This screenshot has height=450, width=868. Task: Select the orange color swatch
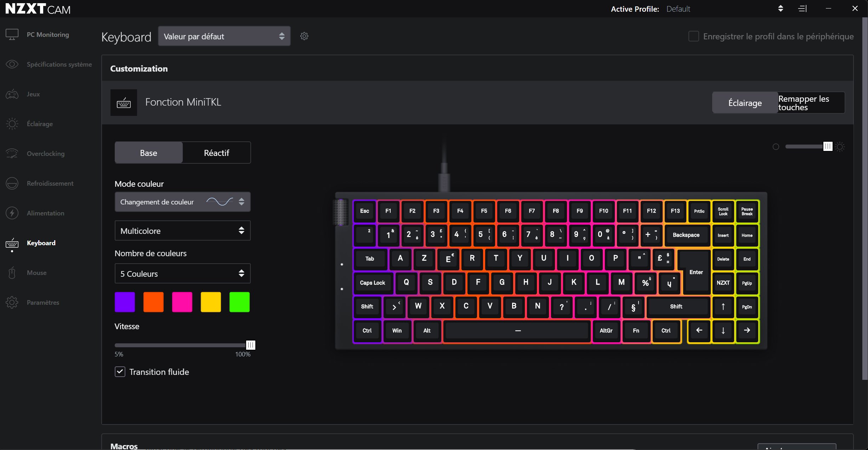(x=153, y=302)
